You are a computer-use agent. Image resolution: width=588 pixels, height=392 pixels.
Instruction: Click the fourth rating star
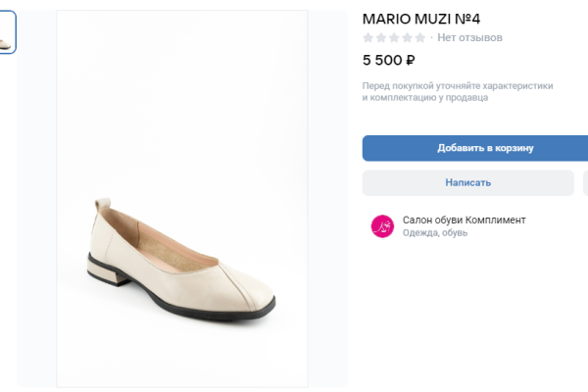(407, 38)
